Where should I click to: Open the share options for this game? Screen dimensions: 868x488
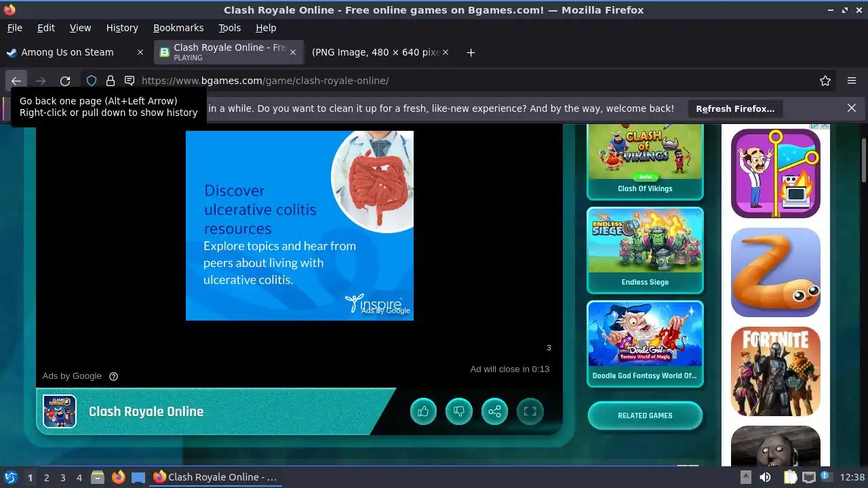494,411
